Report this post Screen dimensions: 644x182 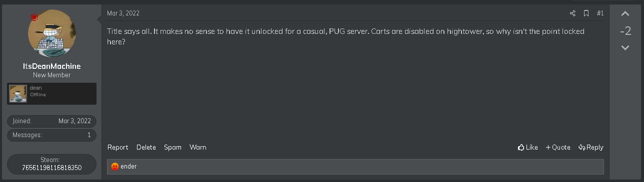click(x=118, y=147)
